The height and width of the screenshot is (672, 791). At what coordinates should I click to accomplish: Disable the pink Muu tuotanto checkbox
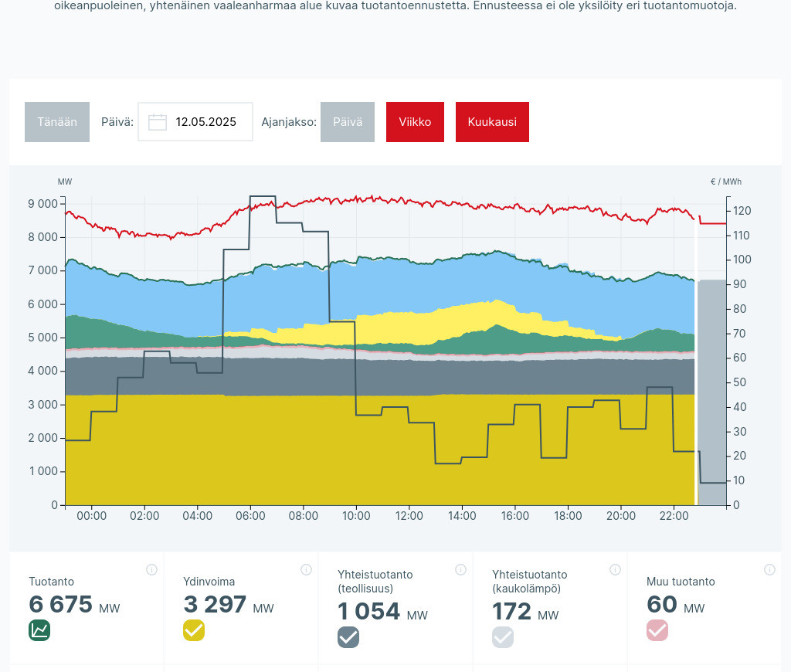657,630
